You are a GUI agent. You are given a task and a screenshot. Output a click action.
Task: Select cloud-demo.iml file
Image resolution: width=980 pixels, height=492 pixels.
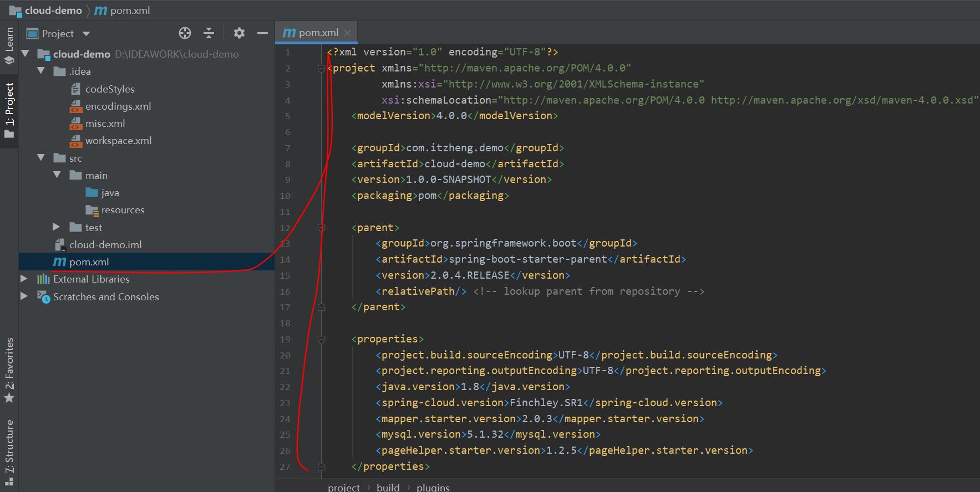[105, 245]
